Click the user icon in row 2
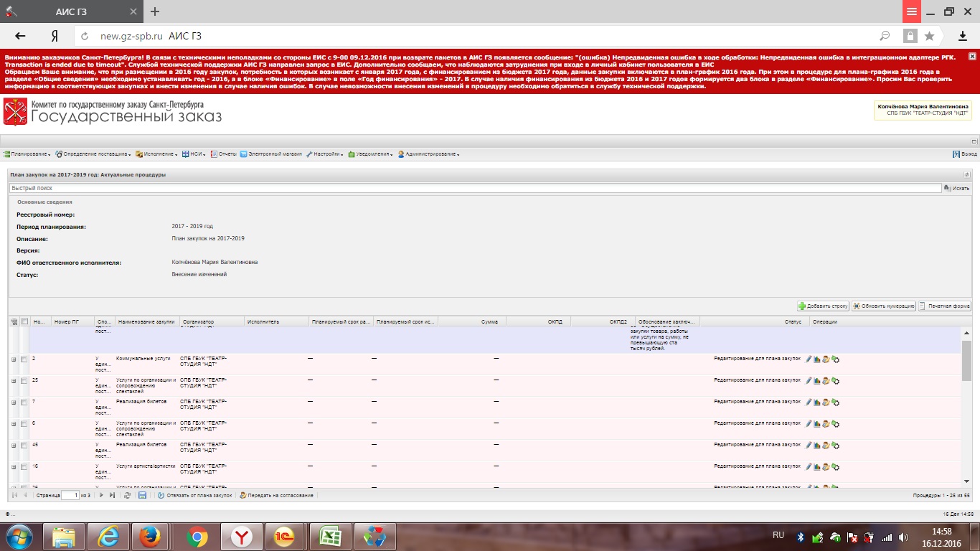This screenshot has width=980, height=551. tap(826, 359)
